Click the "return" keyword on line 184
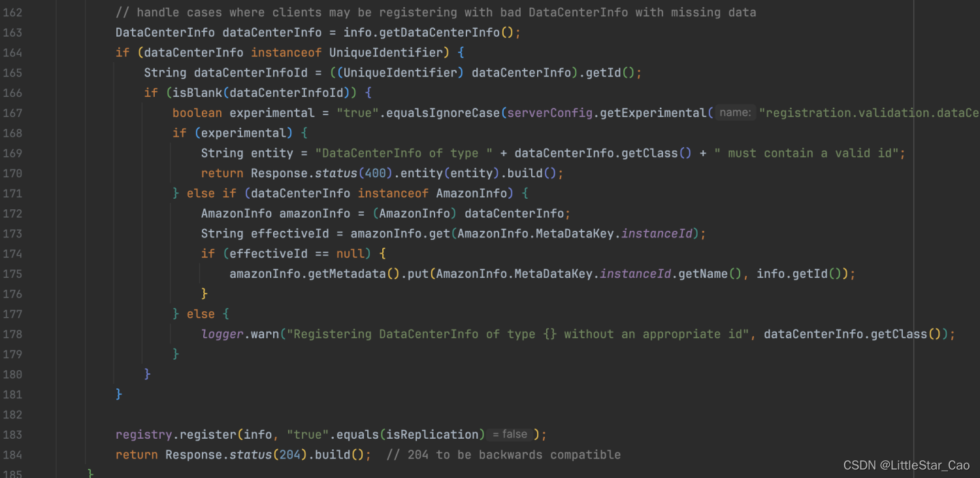Screen dimensions: 980x478 (x=137, y=455)
